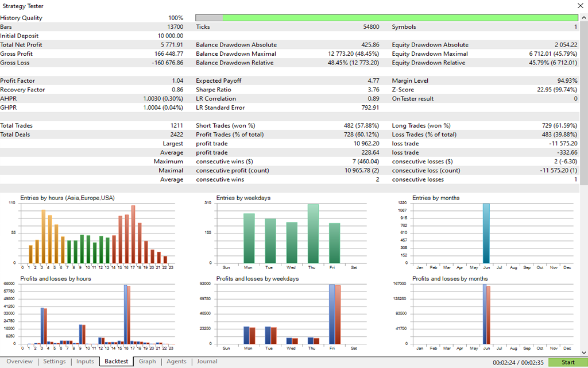Open the Settings tab

55,362
